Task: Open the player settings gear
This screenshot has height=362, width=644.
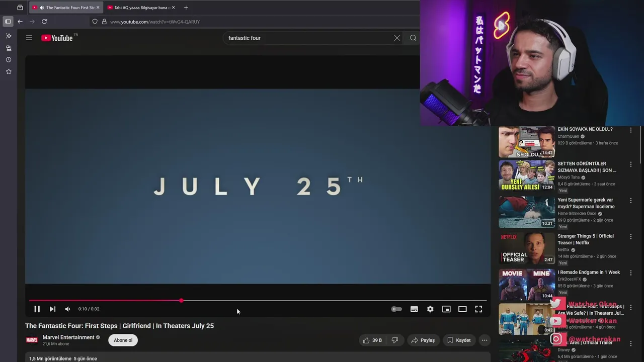Action: point(430,309)
